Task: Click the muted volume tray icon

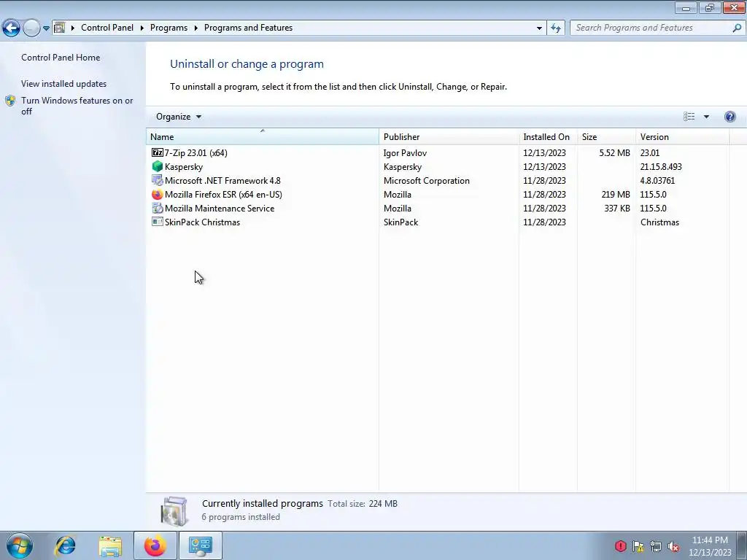Action: [x=673, y=546]
